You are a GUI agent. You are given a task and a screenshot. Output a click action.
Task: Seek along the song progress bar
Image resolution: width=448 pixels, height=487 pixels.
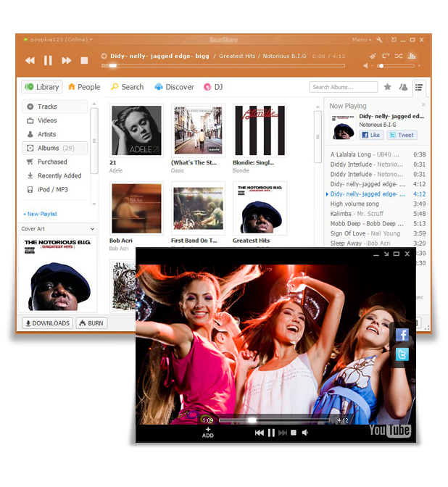(223, 65)
